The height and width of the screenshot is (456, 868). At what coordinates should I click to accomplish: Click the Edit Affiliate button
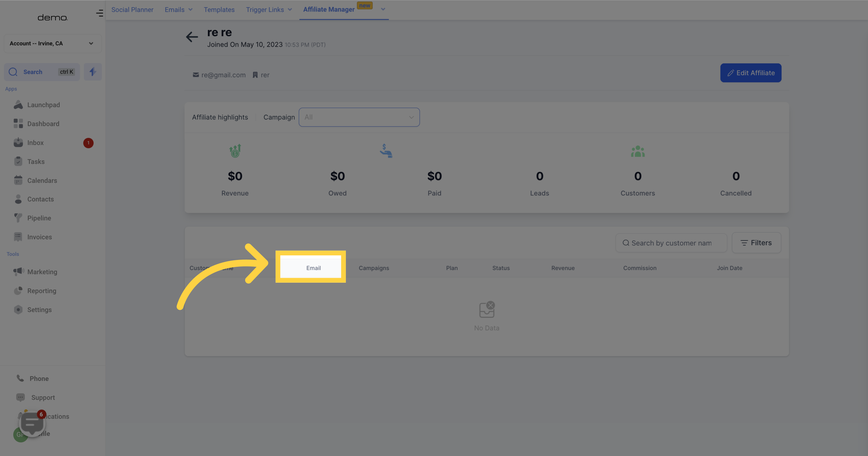click(750, 73)
